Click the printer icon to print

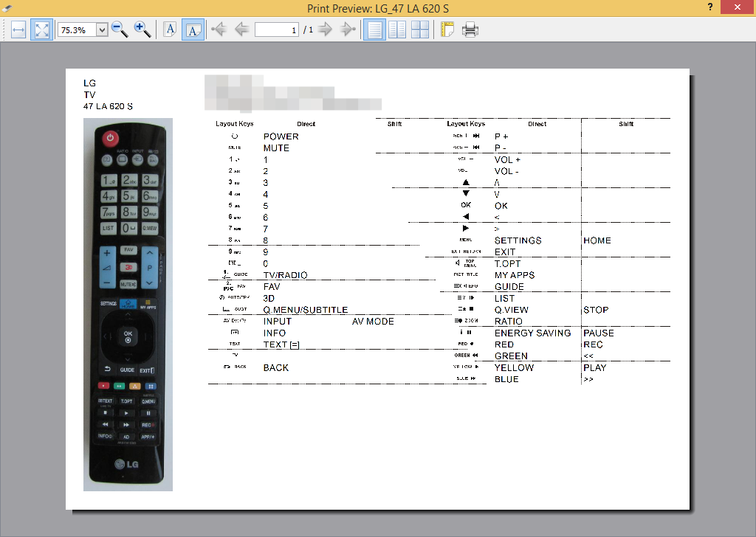pos(470,30)
